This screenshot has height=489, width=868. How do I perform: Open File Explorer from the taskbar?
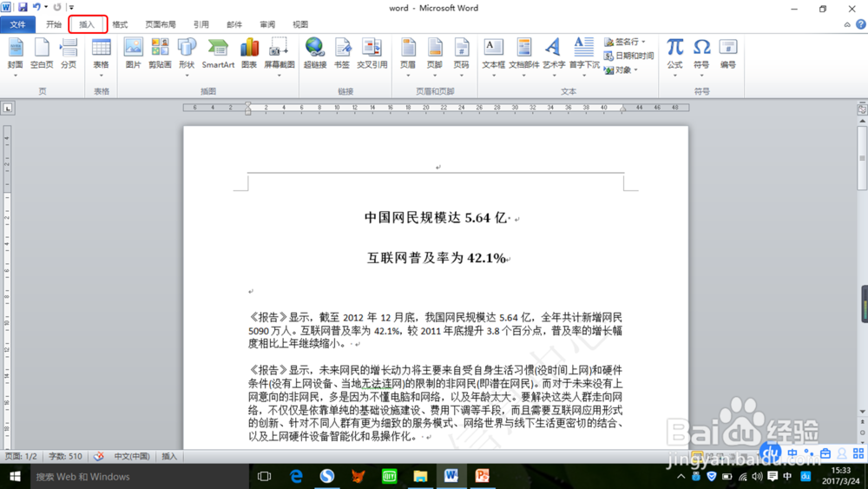tap(420, 476)
